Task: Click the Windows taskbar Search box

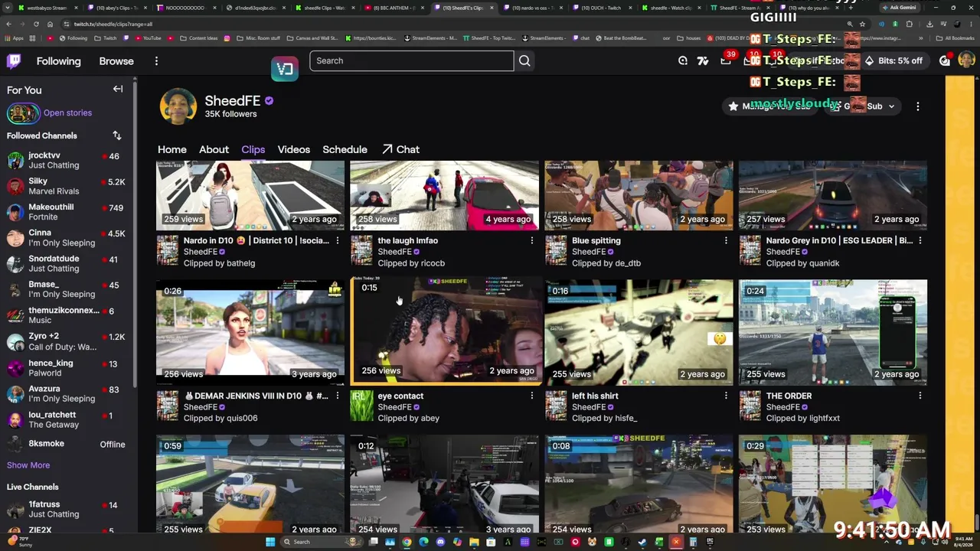Action: click(322, 542)
